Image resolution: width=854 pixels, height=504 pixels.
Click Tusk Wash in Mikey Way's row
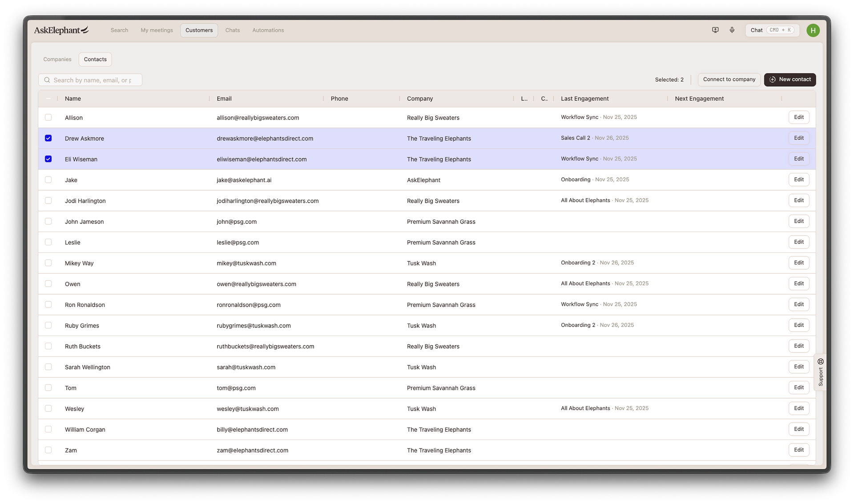point(421,263)
